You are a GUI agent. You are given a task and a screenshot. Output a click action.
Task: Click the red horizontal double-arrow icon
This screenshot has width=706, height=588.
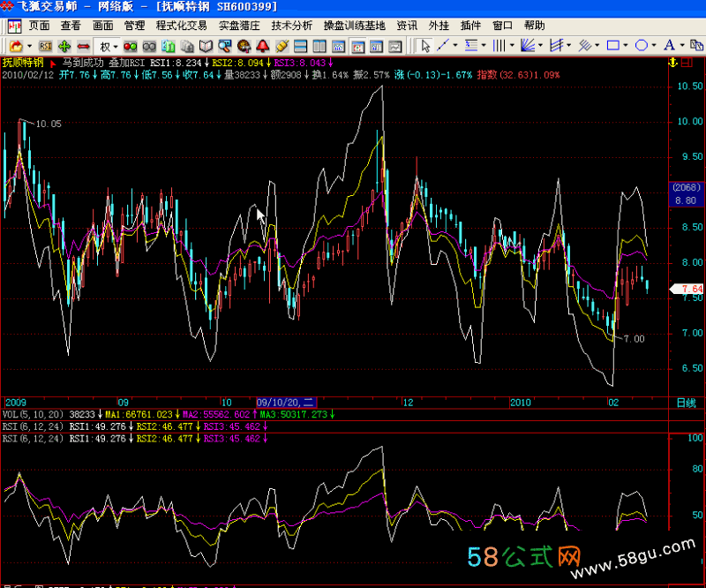pyautogui.click(x=83, y=46)
